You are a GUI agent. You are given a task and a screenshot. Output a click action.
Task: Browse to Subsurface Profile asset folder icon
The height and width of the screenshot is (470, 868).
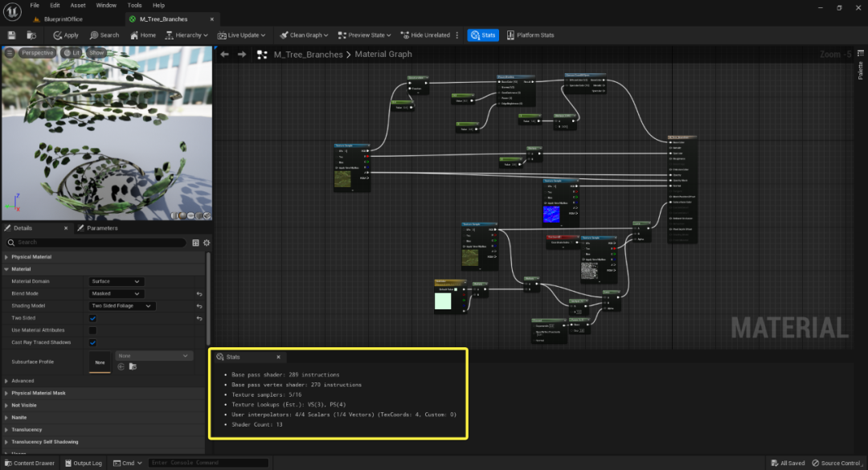[133, 366]
